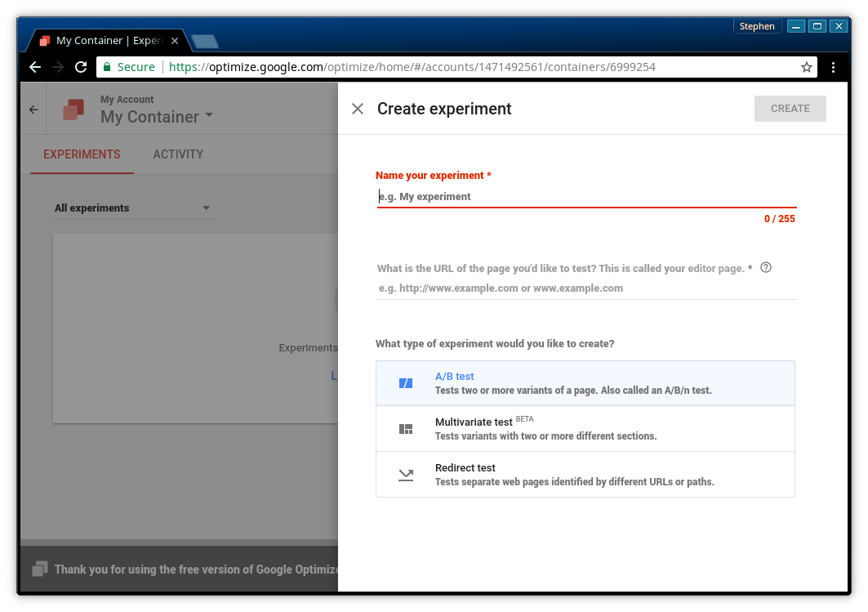Click the editor page URL field
The height and width of the screenshot is (612, 868).
pyautogui.click(x=586, y=288)
